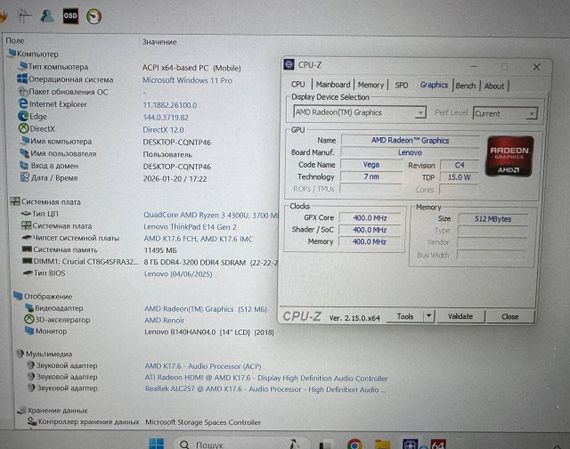Screen dimensions: 570x449
Task: Switch to the Mainboard tab
Action: click(333, 85)
